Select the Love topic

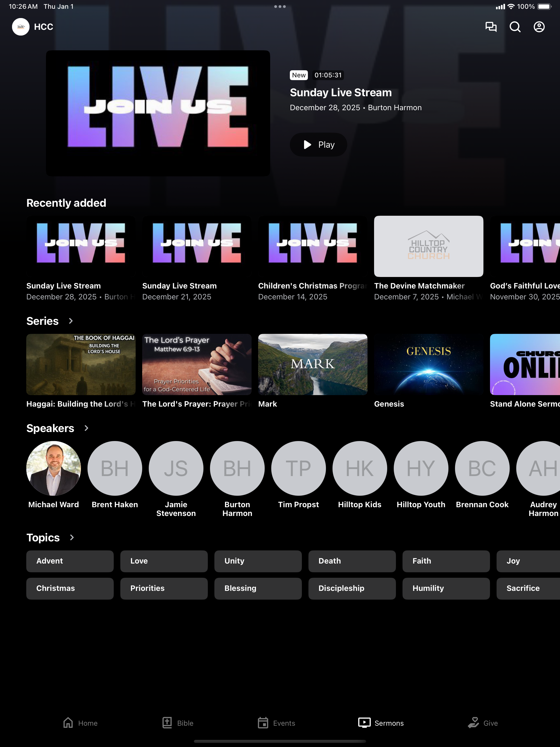coord(164,561)
